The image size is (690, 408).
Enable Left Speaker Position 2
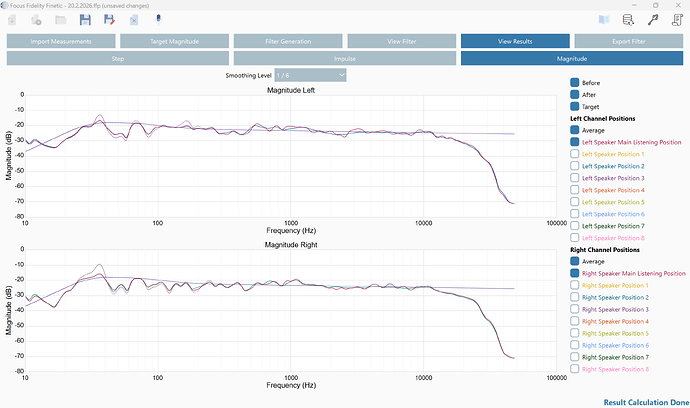tap(575, 165)
